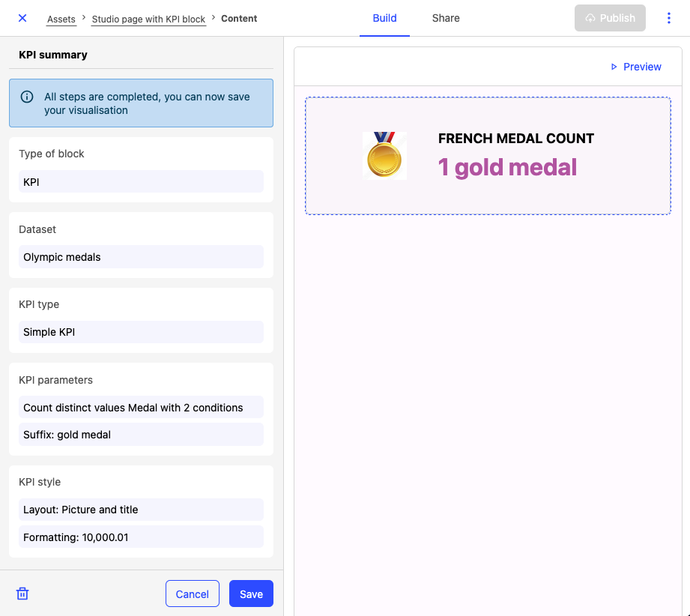Edit the KPI block type field
This screenshot has height=616, width=690.
pyautogui.click(x=141, y=181)
